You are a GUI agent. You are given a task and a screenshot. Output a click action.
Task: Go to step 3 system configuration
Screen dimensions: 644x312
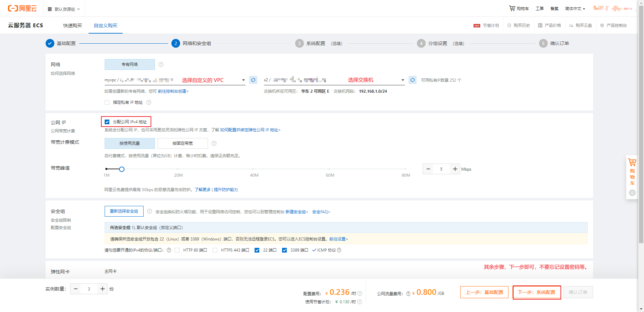(319, 43)
